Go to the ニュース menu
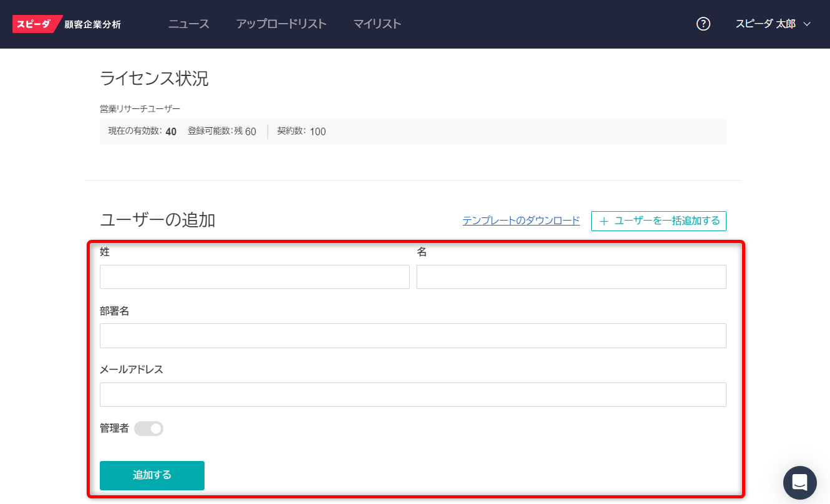830x504 pixels. point(189,24)
